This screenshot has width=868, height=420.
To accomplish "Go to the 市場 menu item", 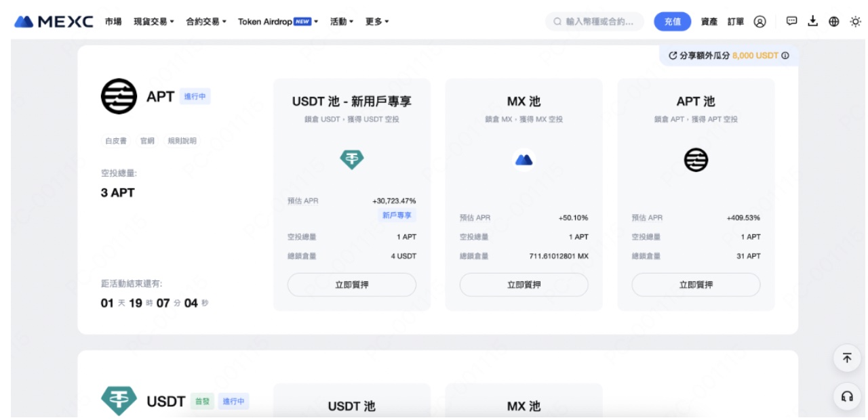I will click(113, 22).
